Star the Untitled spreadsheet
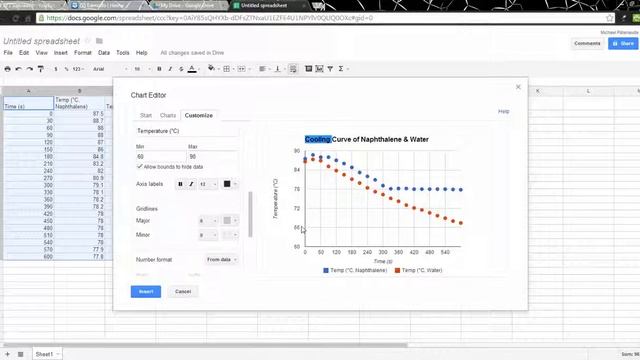640x360 pixels. point(87,41)
